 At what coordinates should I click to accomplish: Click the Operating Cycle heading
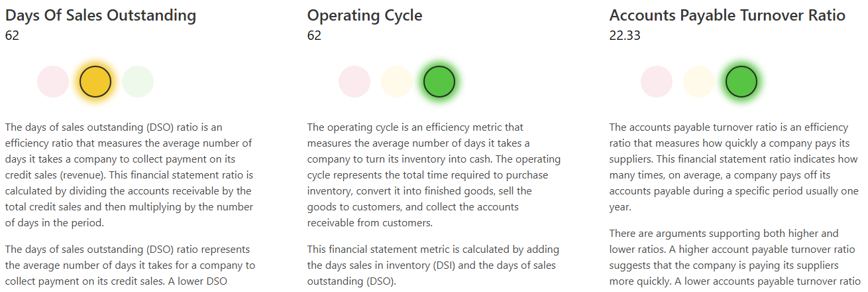pos(364,15)
